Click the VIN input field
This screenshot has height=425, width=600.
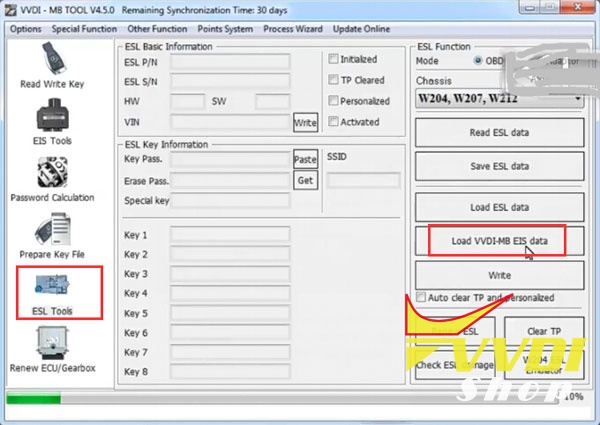point(230,122)
